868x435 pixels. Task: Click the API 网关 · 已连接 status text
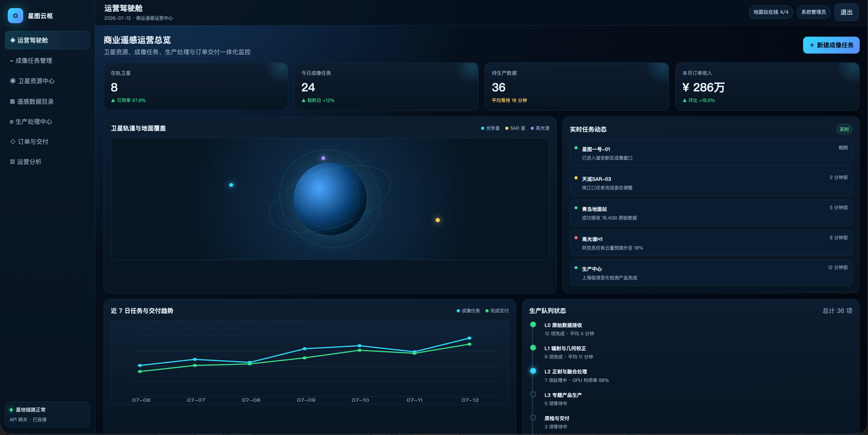(28, 419)
